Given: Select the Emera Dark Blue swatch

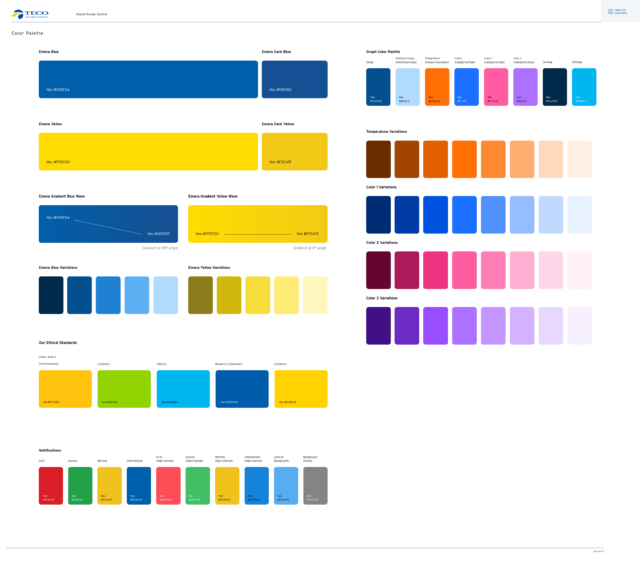Looking at the screenshot, I should click(x=294, y=79).
